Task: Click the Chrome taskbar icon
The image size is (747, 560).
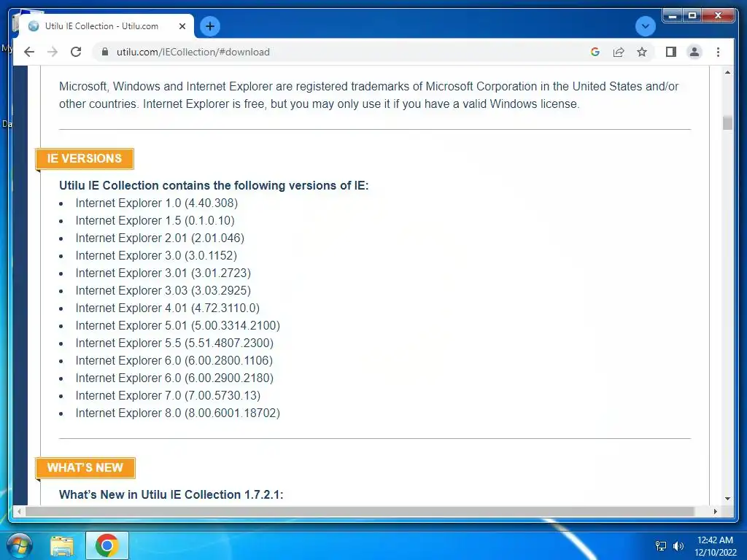Action: click(x=107, y=545)
